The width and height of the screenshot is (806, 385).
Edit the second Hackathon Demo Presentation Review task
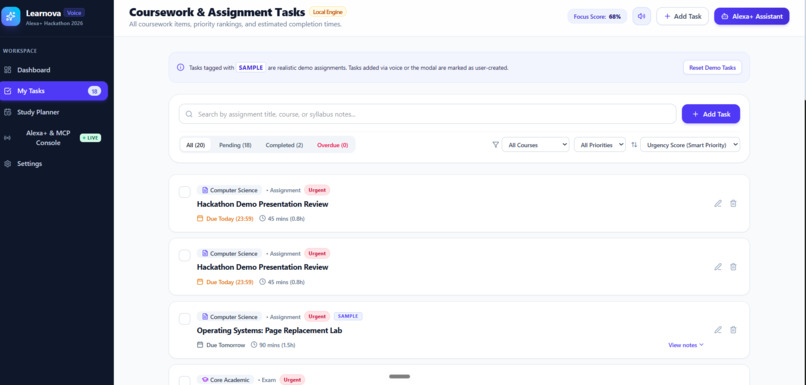pyautogui.click(x=718, y=267)
